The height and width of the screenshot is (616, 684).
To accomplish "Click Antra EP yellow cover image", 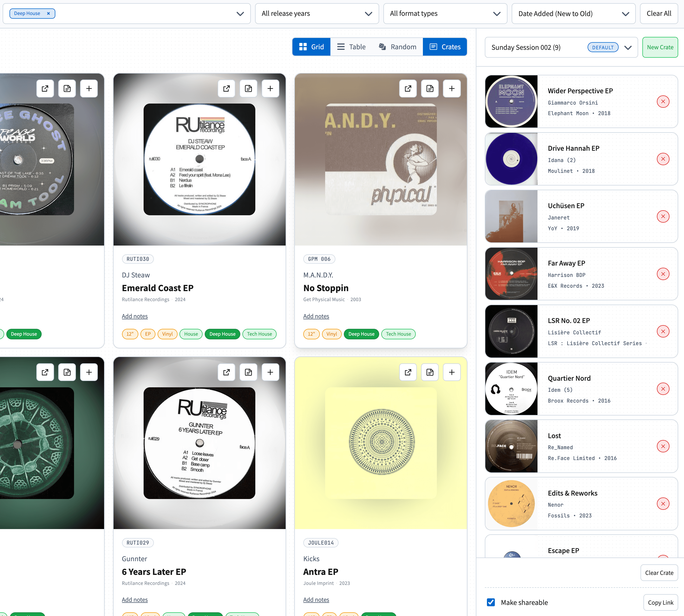I will (381, 443).
